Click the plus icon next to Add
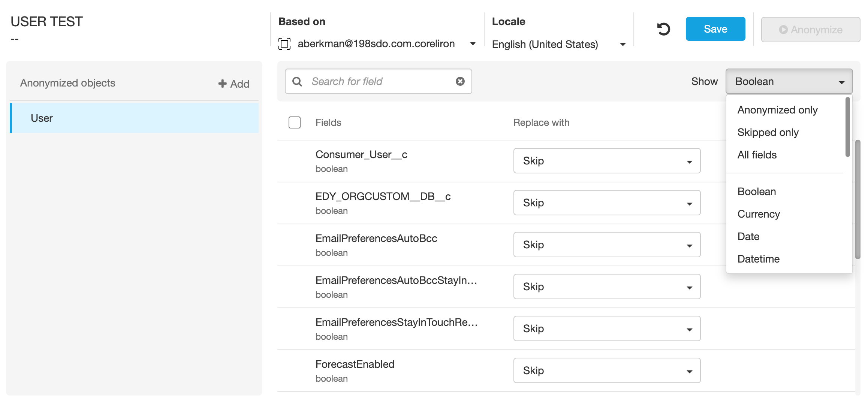 (x=223, y=84)
